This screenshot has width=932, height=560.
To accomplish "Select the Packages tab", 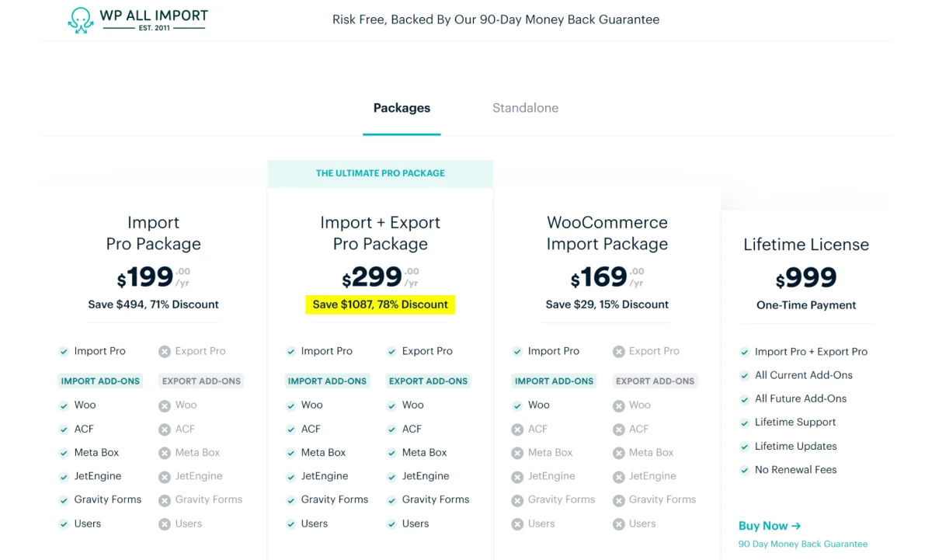I will 402,108.
